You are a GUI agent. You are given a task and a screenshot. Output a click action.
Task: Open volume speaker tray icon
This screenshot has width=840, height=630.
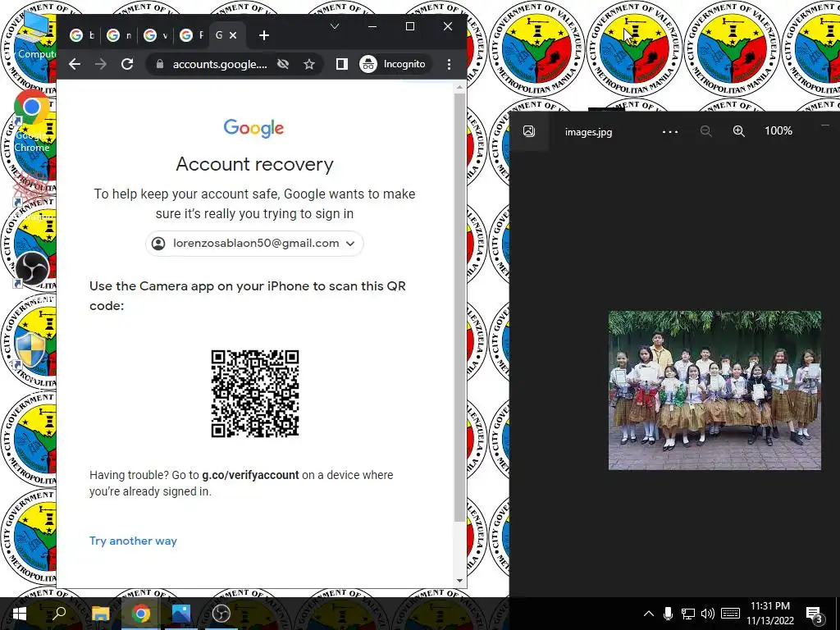(x=708, y=614)
